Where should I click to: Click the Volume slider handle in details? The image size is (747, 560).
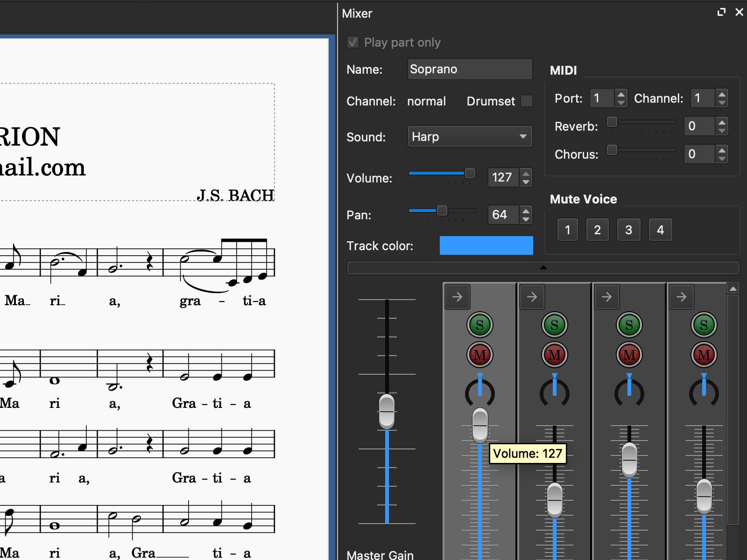click(470, 173)
